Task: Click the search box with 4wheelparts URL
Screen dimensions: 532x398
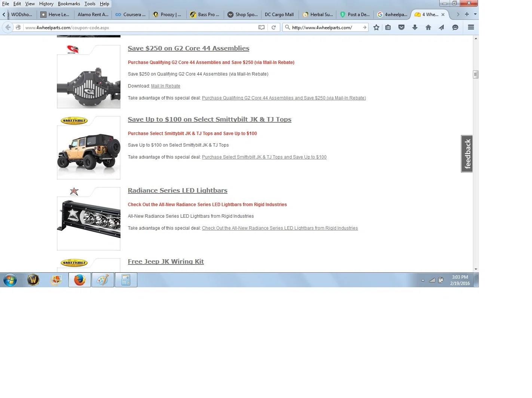Action: 325,27
